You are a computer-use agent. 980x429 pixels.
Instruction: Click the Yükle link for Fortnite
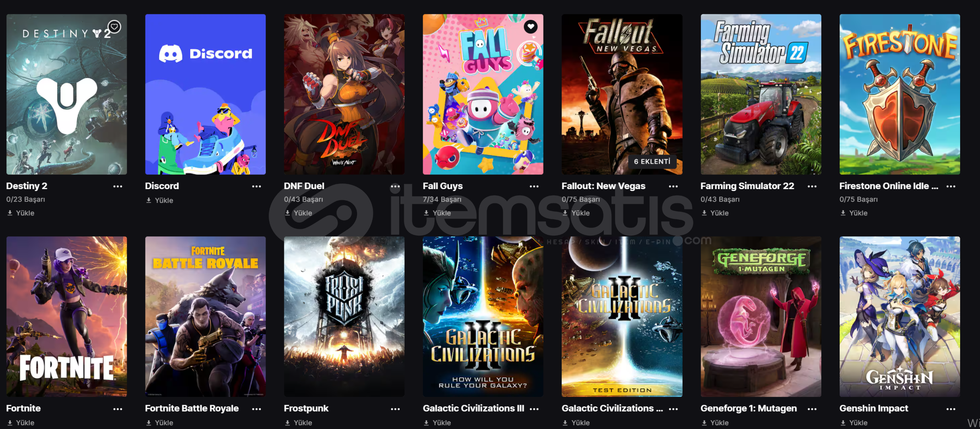click(x=21, y=423)
